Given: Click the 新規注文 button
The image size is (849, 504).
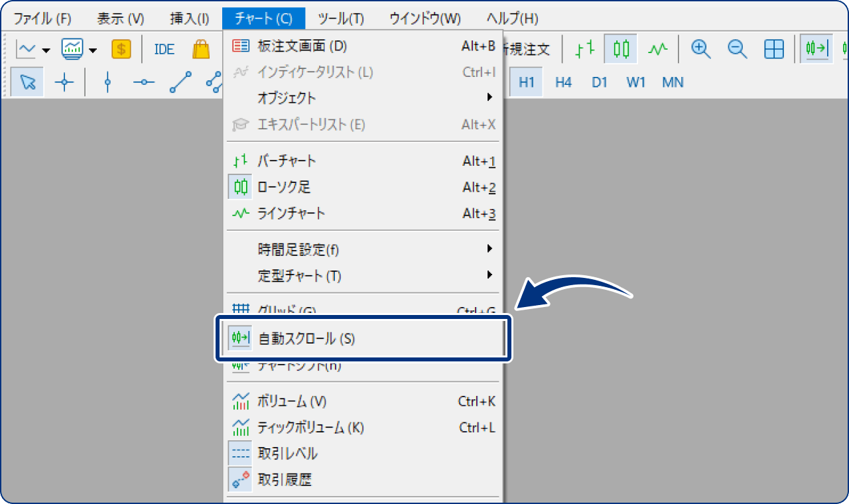Looking at the screenshot, I should (x=527, y=48).
